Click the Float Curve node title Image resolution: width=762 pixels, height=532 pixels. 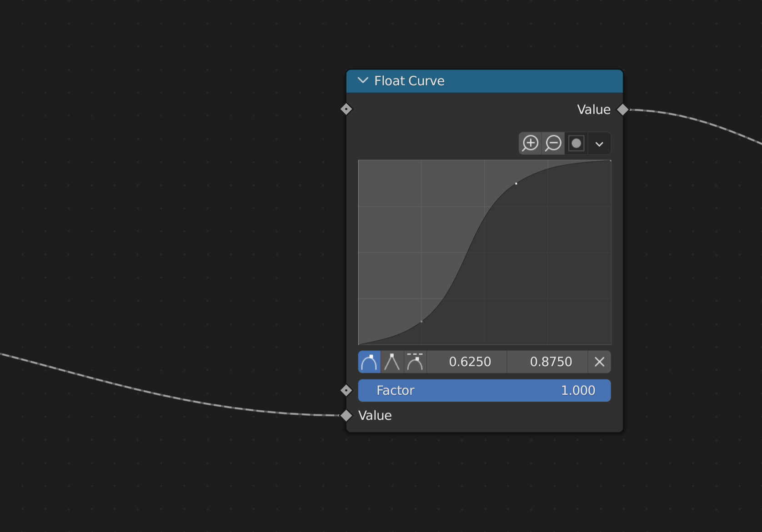point(409,81)
